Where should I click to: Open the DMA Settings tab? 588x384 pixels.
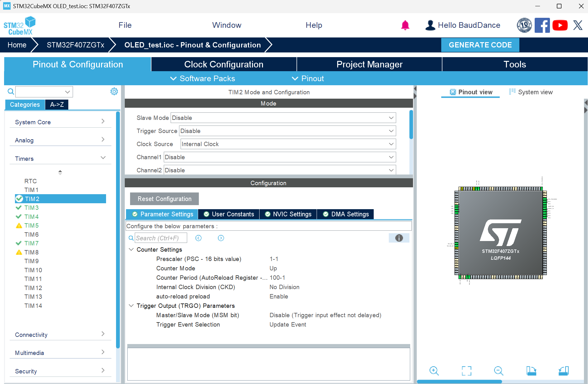click(345, 214)
